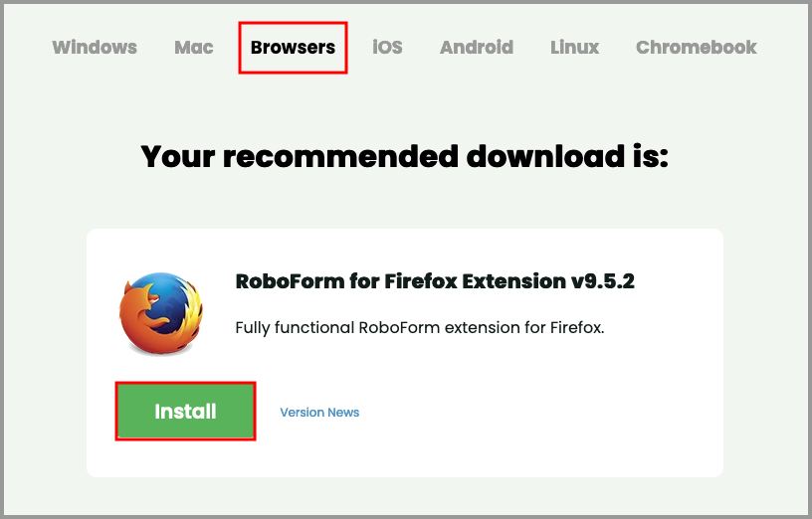Image resolution: width=812 pixels, height=519 pixels.
Task: Switch to the Windows tab
Action: pyautogui.click(x=95, y=48)
